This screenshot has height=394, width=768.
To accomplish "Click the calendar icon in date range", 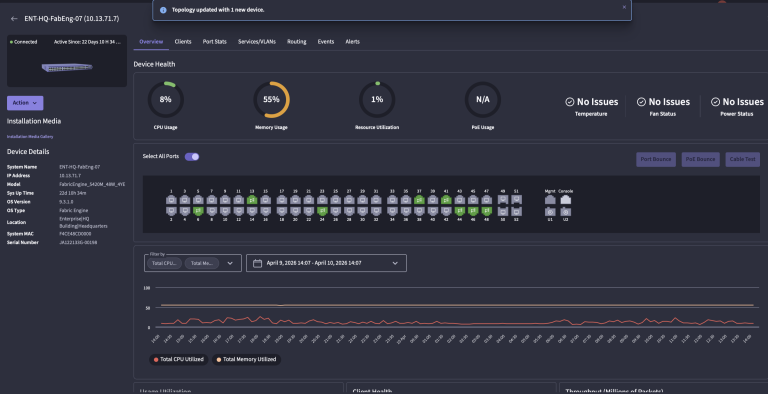I will [257, 263].
